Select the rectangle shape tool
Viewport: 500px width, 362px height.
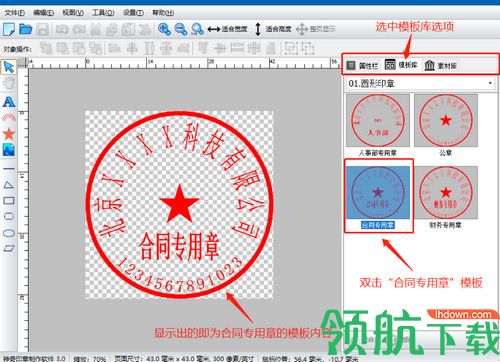(9, 201)
